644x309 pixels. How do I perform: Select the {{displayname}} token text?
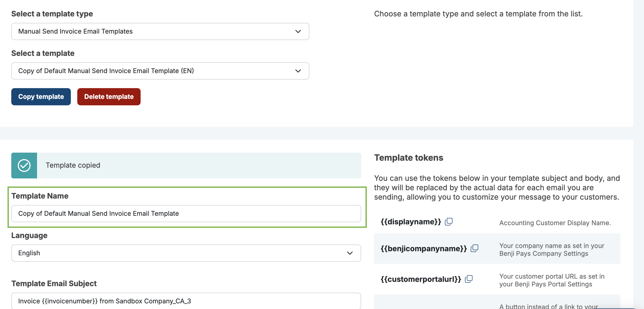click(411, 222)
